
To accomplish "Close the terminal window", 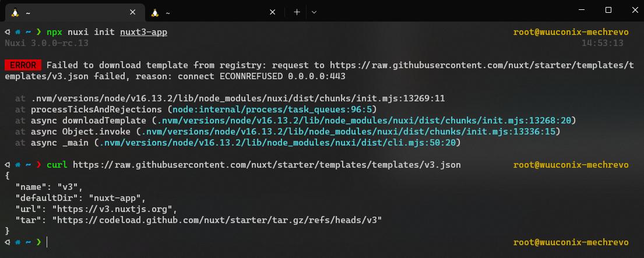I will click(x=635, y=10).
